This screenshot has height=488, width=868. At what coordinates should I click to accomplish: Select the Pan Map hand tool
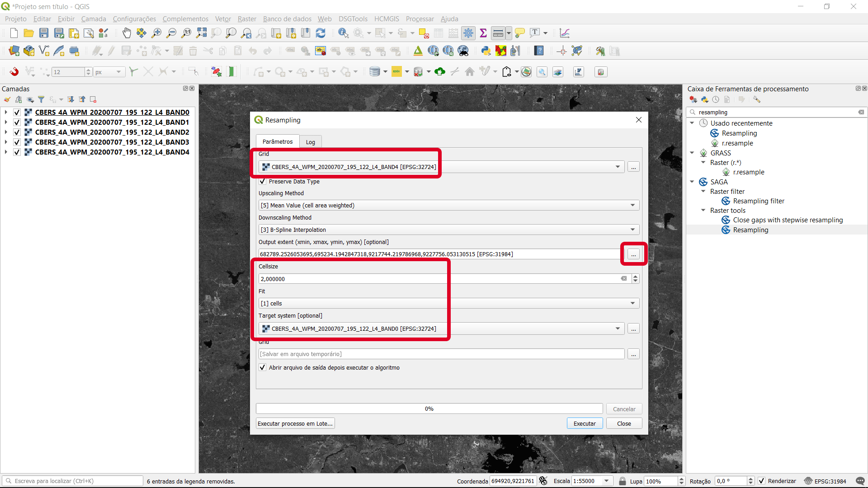point(127,33)
